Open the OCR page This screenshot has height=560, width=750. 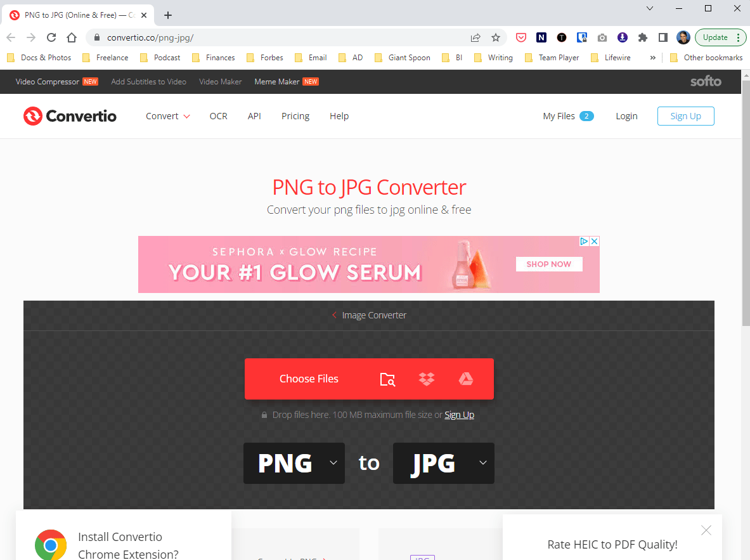219,116
